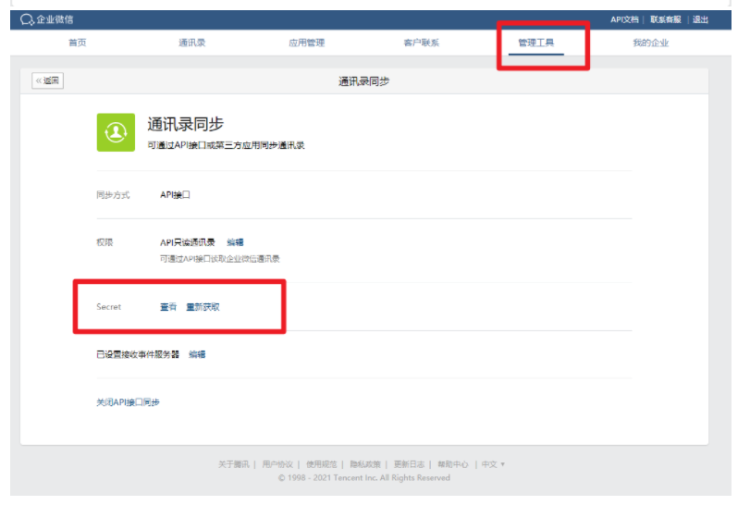Go to the 我的企业 tab

[650, 43]
